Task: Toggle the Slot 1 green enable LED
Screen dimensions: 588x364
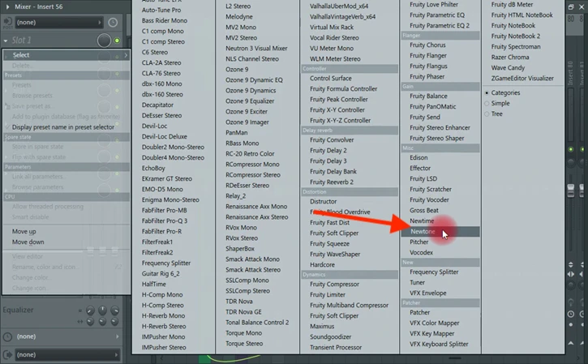Action: 118,41
